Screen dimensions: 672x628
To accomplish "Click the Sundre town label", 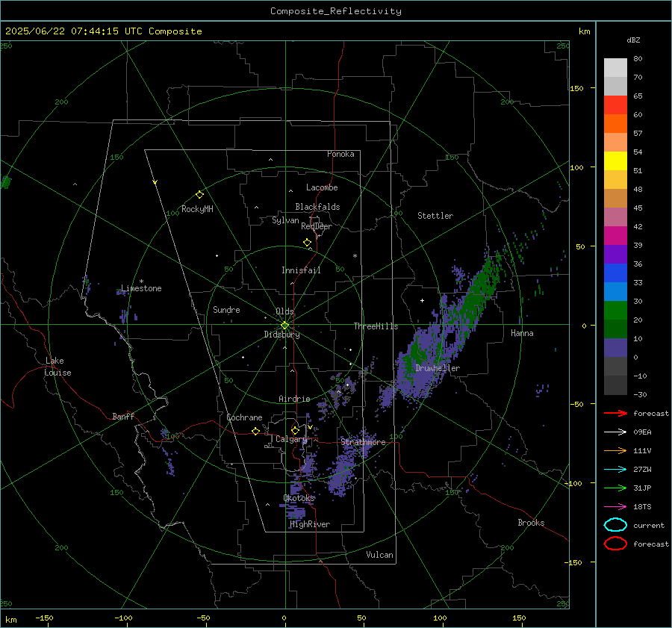I will point(226,310).
